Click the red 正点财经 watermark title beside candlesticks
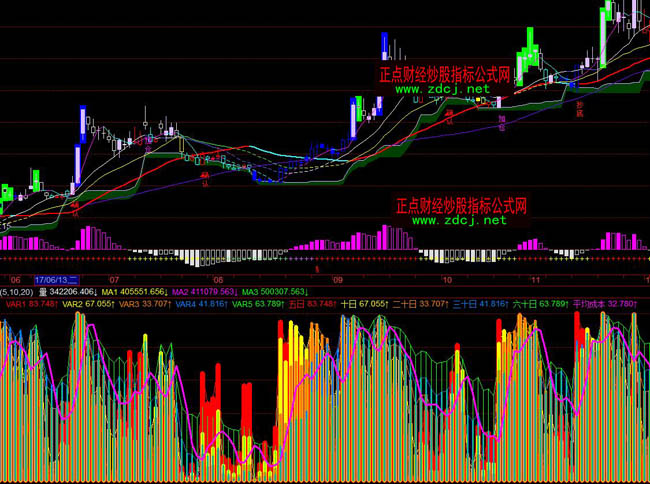Image resolution: width=650 pixels, height=484 pixels. 445,74
